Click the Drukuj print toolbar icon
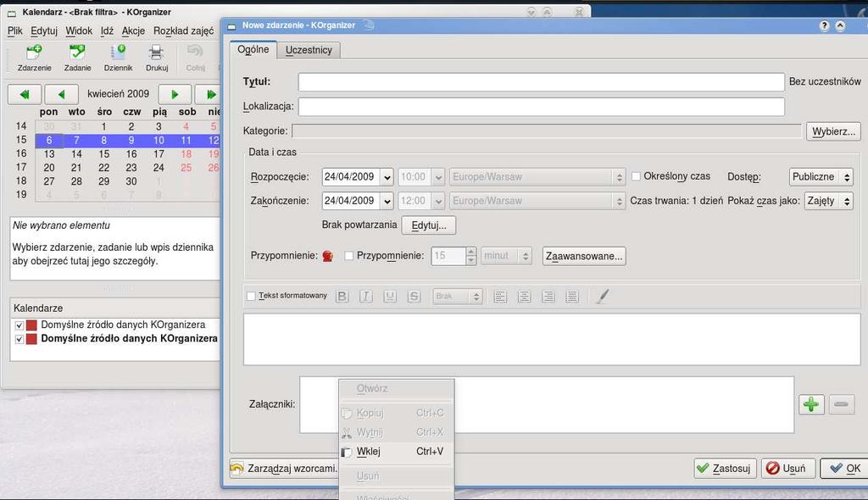The image size is (868, 500). click(x=157, y=58)
